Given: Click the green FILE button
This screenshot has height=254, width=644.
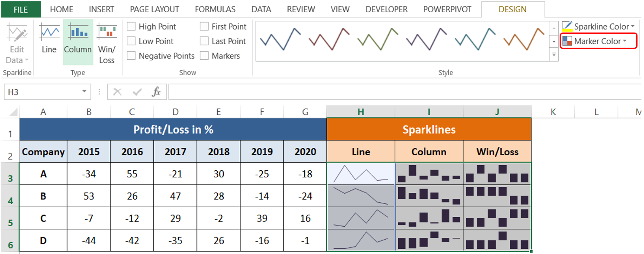Looking at the screenshot, I should [20, 9].
